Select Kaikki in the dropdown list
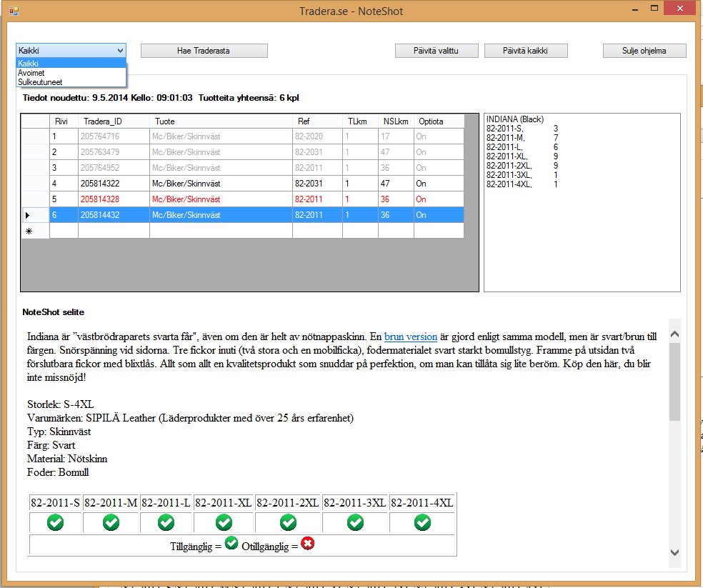This screenshot has height=588, width=703. [71, 64]
